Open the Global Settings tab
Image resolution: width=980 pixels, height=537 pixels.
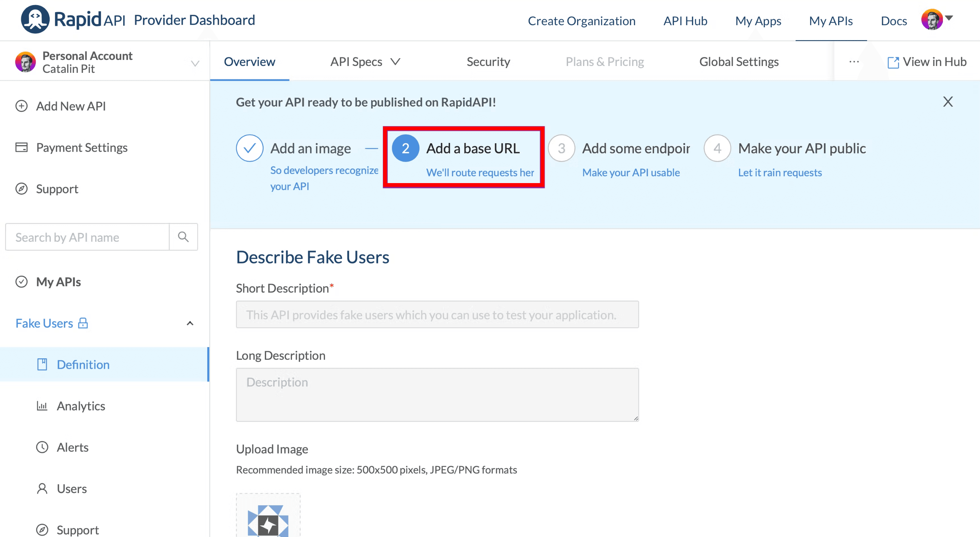pos(739,62)
